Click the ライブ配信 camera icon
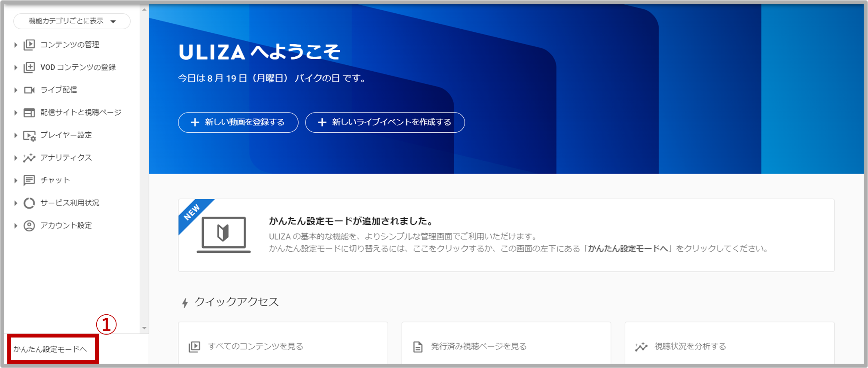This screenshot has height=368, width=868. coord(29,90)
